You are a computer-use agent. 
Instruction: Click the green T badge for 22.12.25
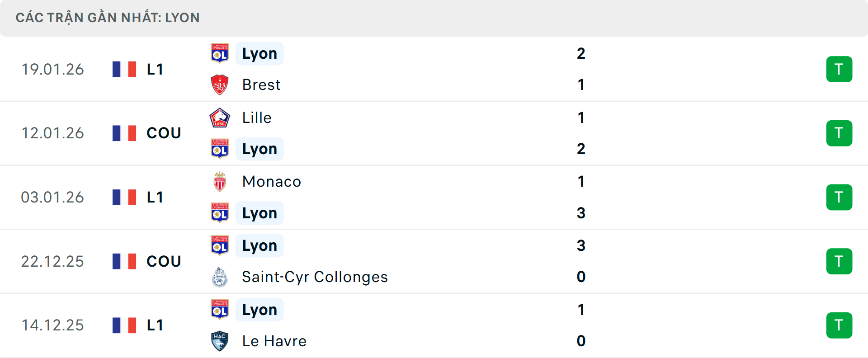(x=839, y=261)
